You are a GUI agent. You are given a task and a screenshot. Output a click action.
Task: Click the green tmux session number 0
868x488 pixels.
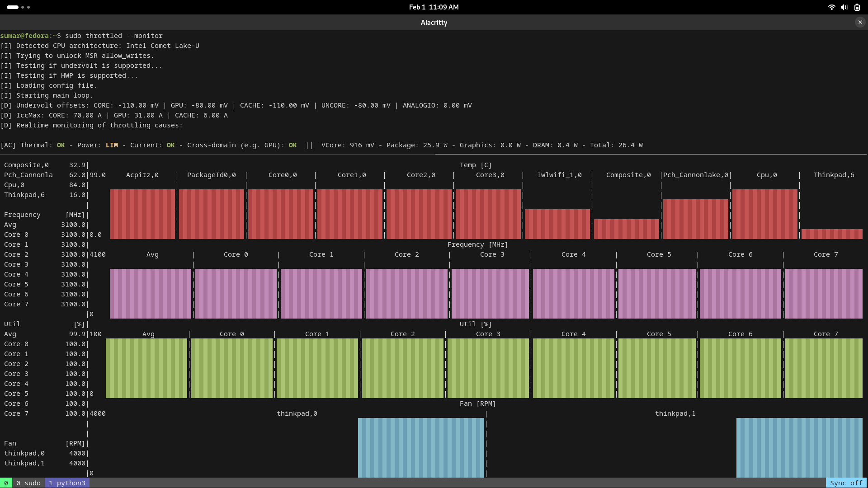tap(6, 483)
